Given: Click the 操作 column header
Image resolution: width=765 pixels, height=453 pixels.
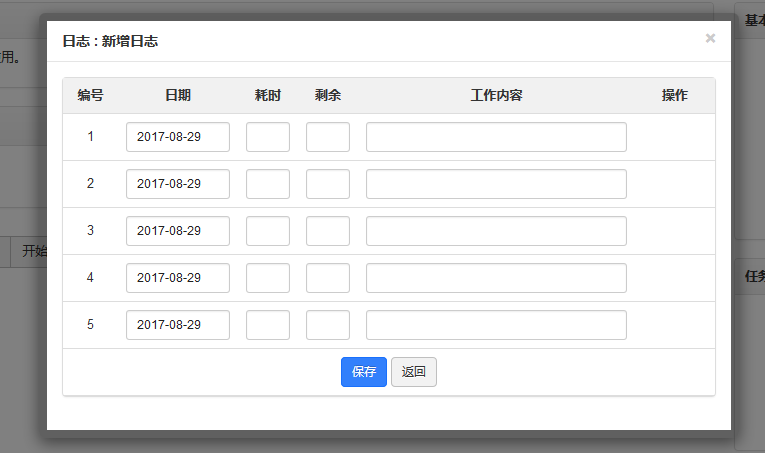Looking at the screenshot, I should pos(675,95).
